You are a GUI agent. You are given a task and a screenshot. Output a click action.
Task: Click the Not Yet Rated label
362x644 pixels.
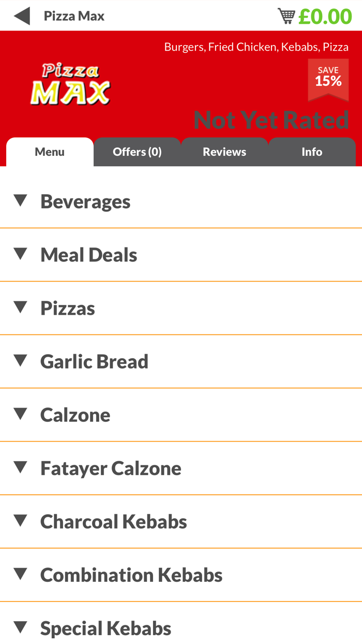point(271,120)
